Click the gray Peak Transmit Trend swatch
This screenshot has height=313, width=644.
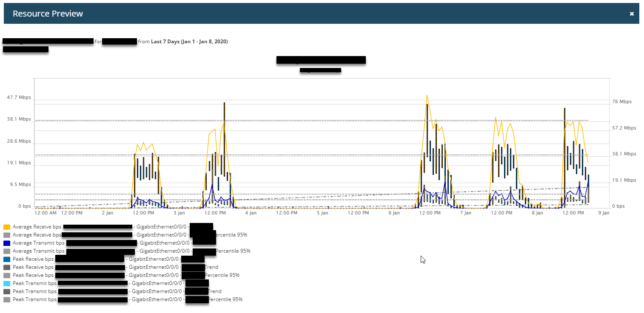tap(6, 291)
